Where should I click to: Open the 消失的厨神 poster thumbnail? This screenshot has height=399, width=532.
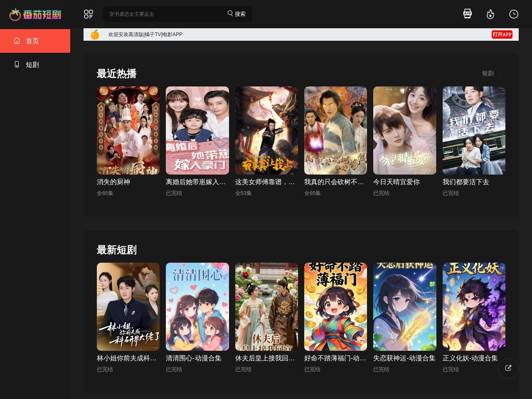pyautogui.click(x=128, y=131)
